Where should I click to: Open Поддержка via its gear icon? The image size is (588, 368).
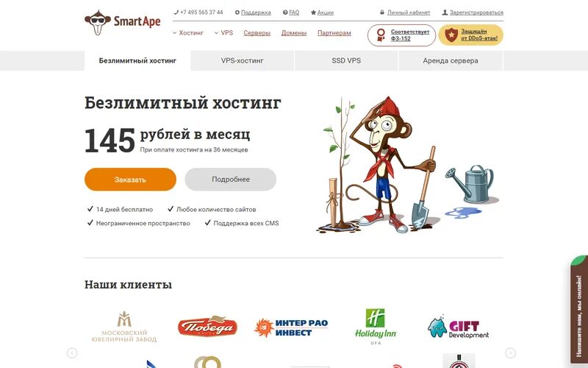(x=237, y=13)
